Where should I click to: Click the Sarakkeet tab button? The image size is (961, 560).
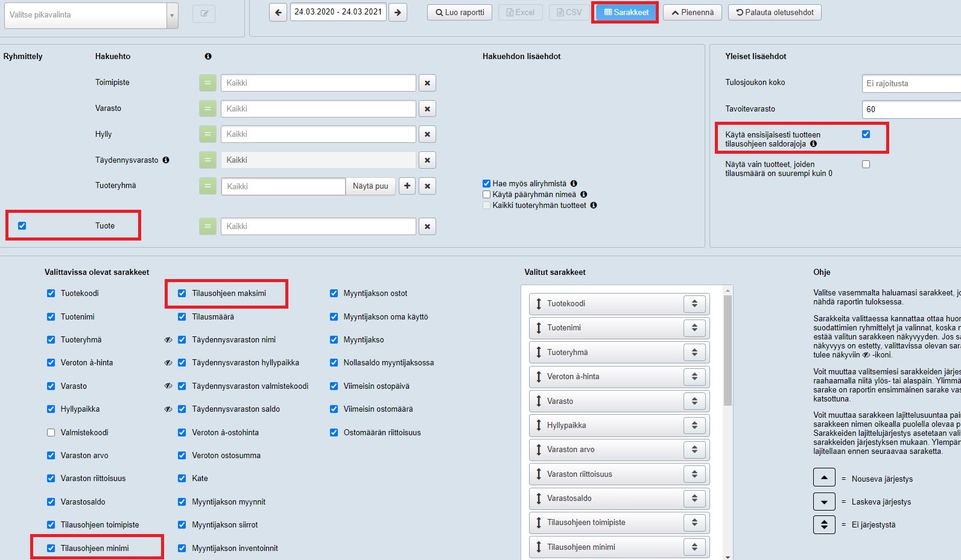coord(626,13)
